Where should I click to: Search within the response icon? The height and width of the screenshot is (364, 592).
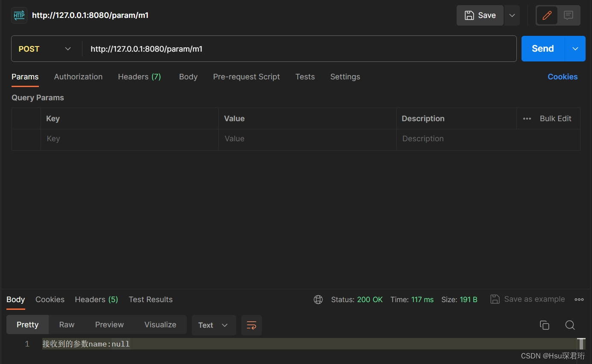[570, 325]
